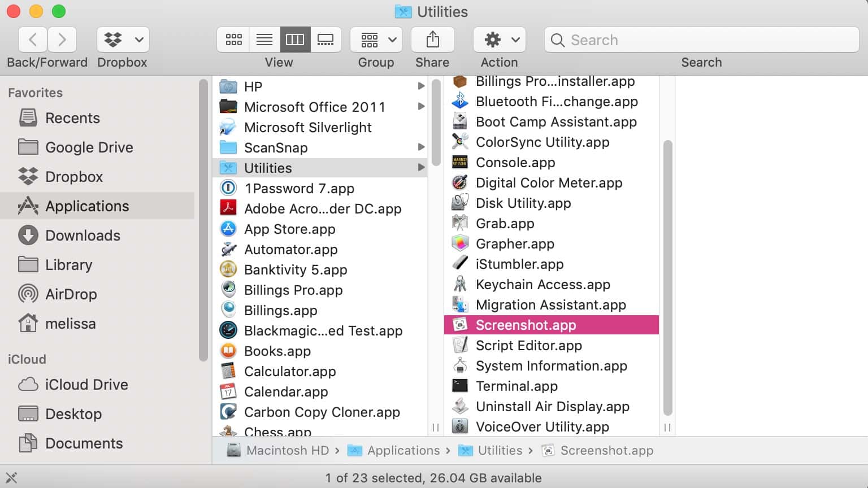Open the Group by dropdown
This screenshot has width=868, height=488.
pos(376,40)
